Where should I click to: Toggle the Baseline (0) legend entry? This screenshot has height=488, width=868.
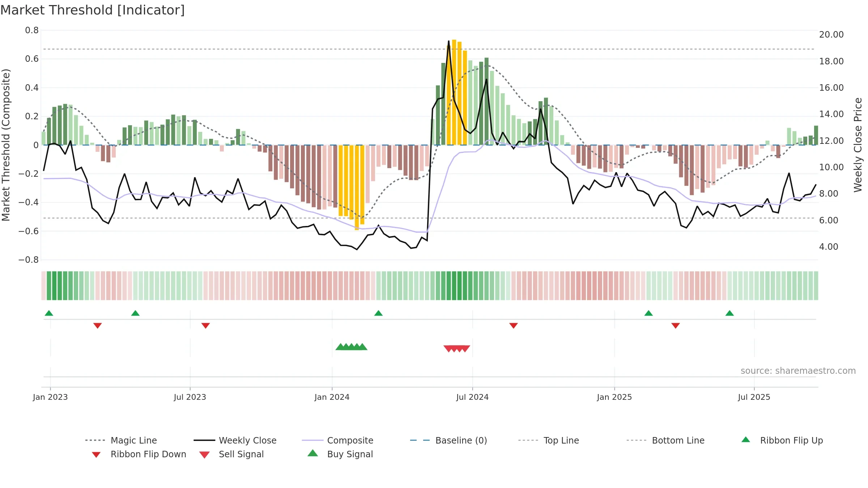(448, 440)
